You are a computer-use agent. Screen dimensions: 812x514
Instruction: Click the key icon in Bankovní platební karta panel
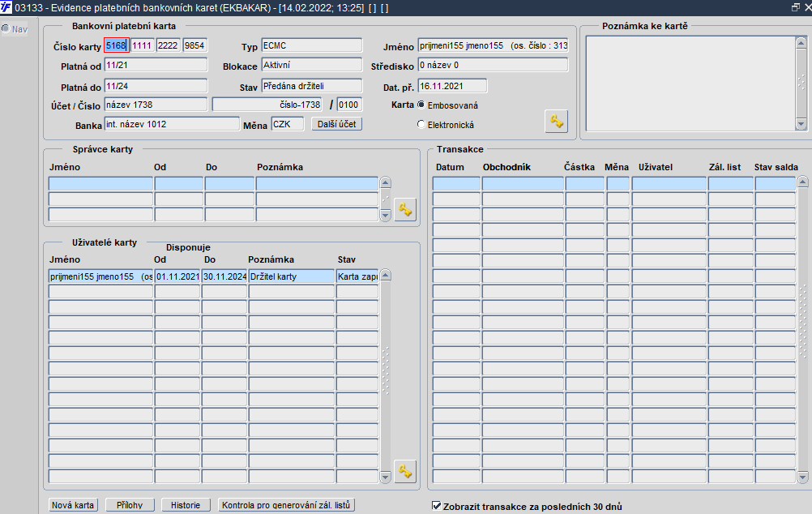pyautogui.click(x=557, y=122)
